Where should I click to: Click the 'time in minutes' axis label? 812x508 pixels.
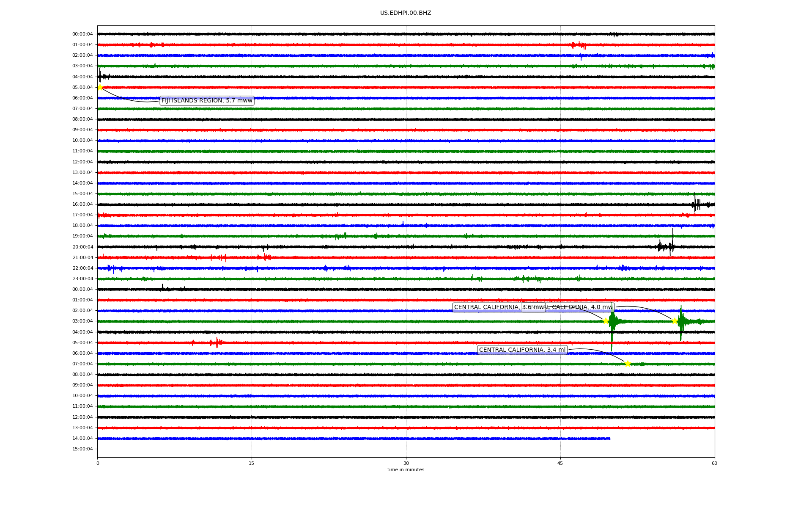coord(405,470)
